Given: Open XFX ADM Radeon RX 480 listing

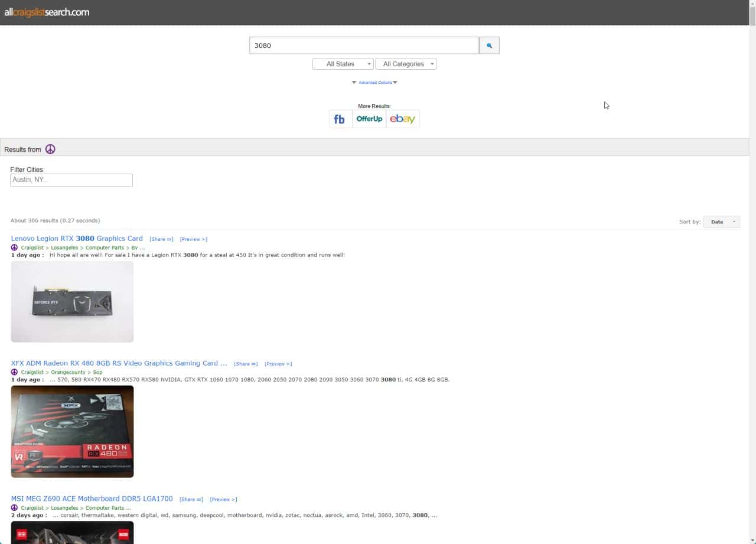Looking at the screenshot, I should (119, 363).
